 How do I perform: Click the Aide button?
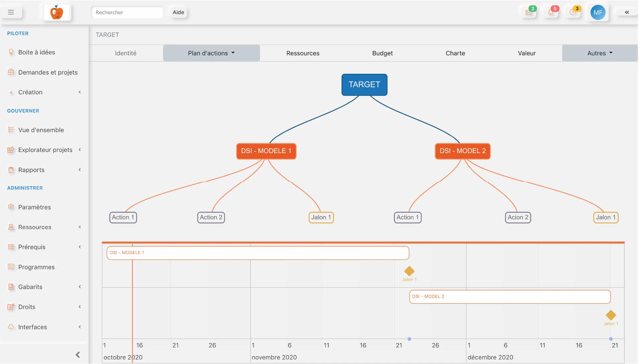point(178,12)
